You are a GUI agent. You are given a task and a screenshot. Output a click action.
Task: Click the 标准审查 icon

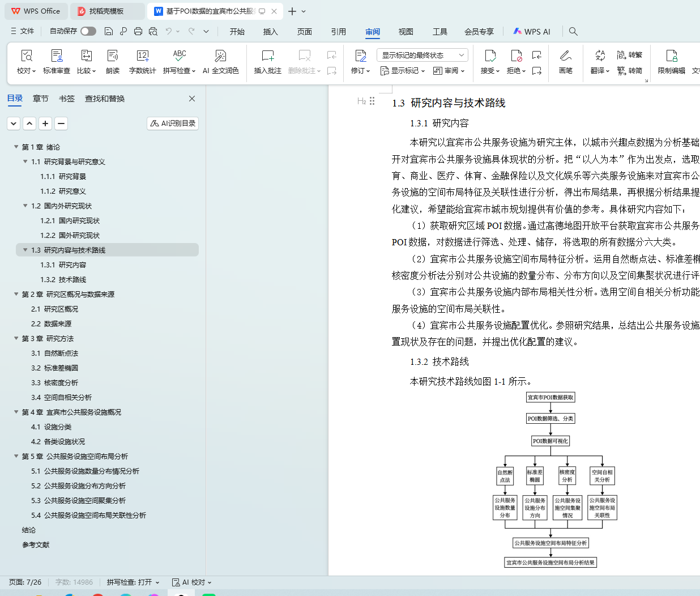tap(57, 56)
